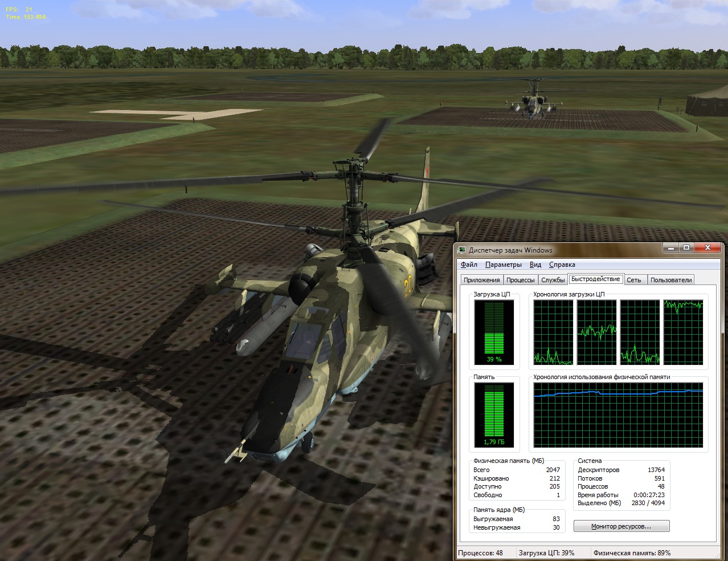Switch to the Процессы tab
The height and width of the screenshot is (561, 728).
(x=520, y=280)
